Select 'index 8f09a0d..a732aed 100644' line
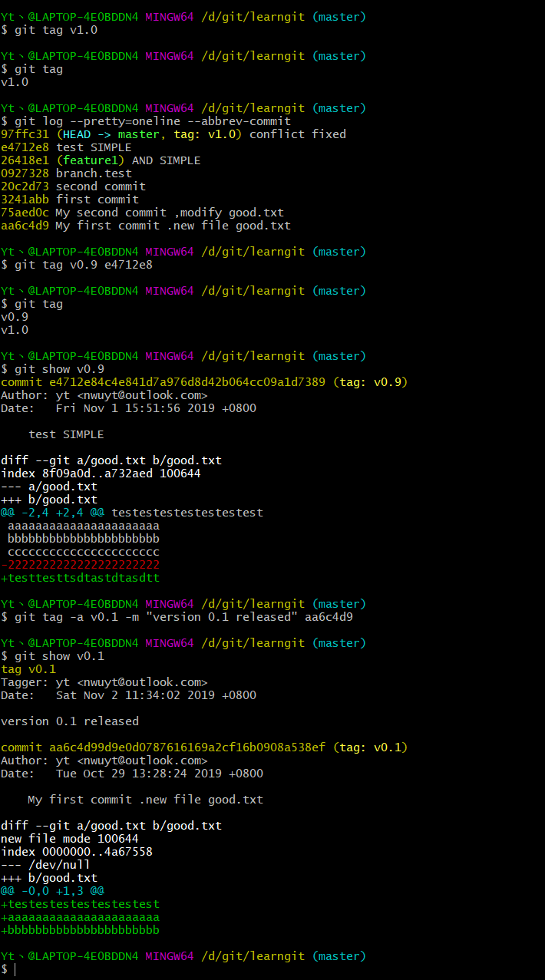 101,474
